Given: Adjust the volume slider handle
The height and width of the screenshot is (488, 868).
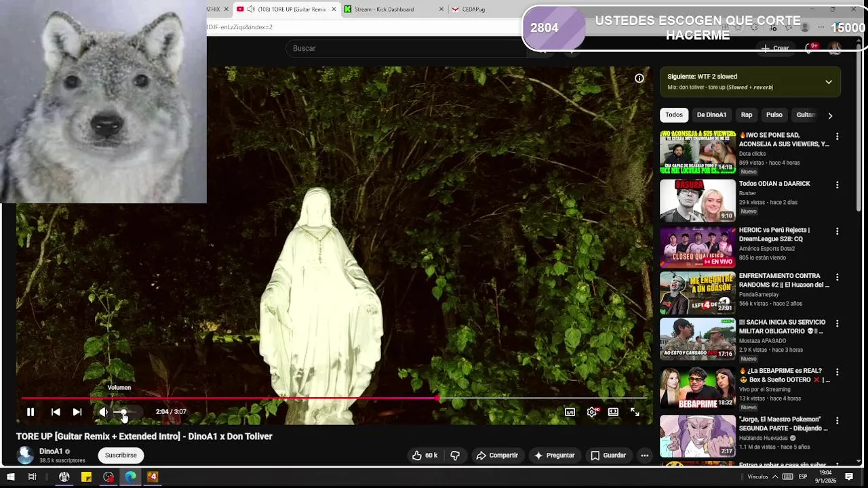Looking at the screenshot, I should tap(123, 412).
